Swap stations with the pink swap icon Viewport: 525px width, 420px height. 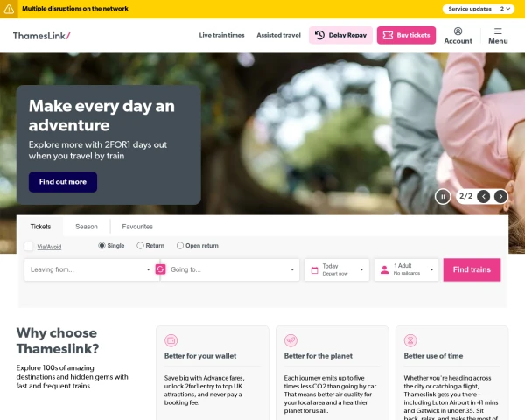160,269
